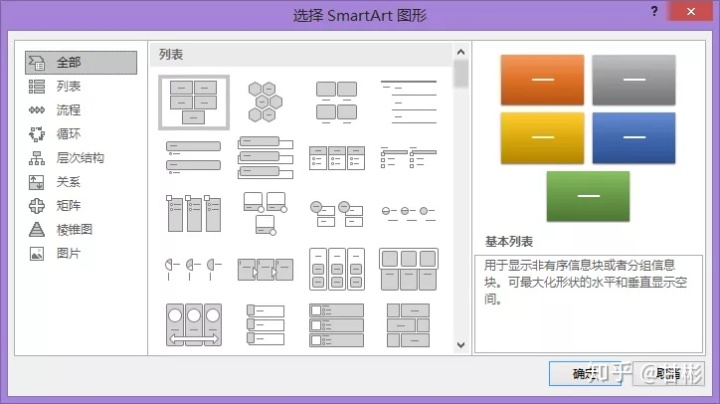This screenshot has width=720, height=404.
Task: Choose the vertical picture accent list layout
Action: [337, 325]
